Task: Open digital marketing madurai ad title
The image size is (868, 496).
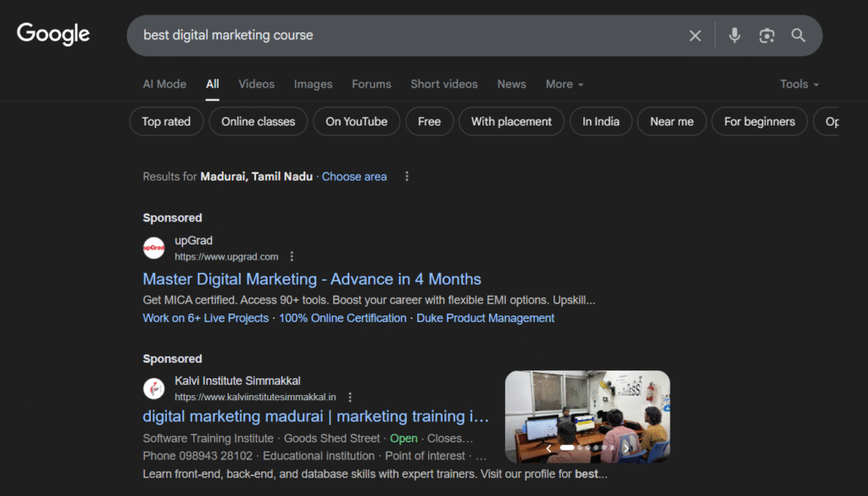Action: point(315,416)
